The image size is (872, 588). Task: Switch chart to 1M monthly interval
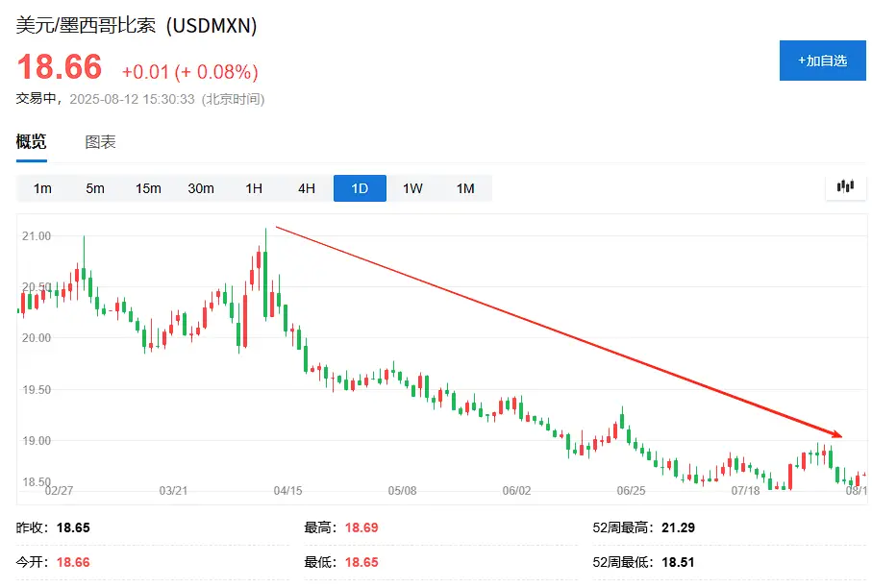click(465, 188)
